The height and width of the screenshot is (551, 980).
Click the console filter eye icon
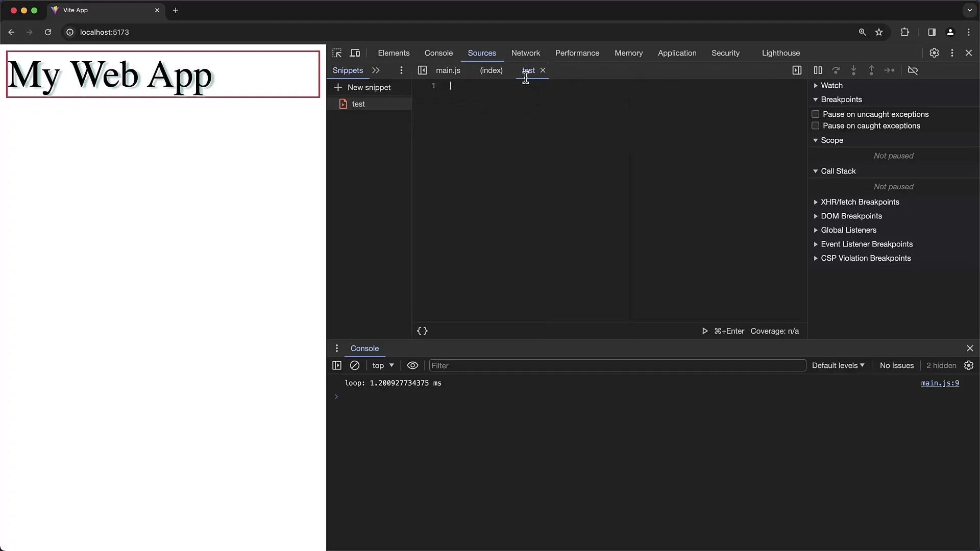click(x=412, y=365)
